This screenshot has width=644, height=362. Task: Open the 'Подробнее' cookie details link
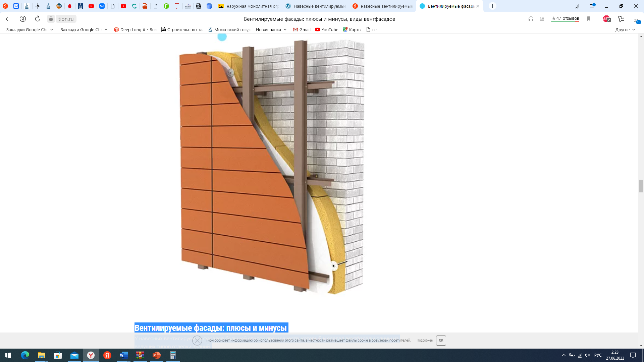tap(425, 340)
